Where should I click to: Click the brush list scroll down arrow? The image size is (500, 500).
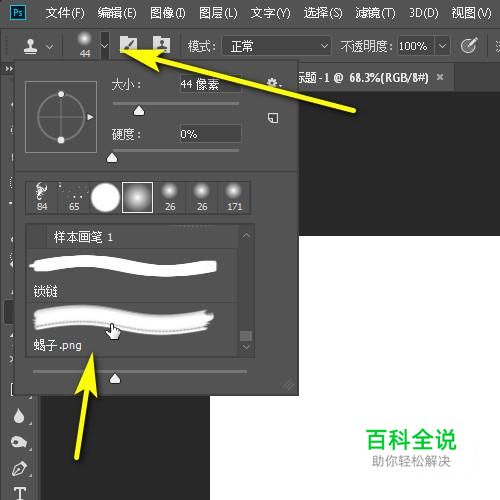click(246, 347)
